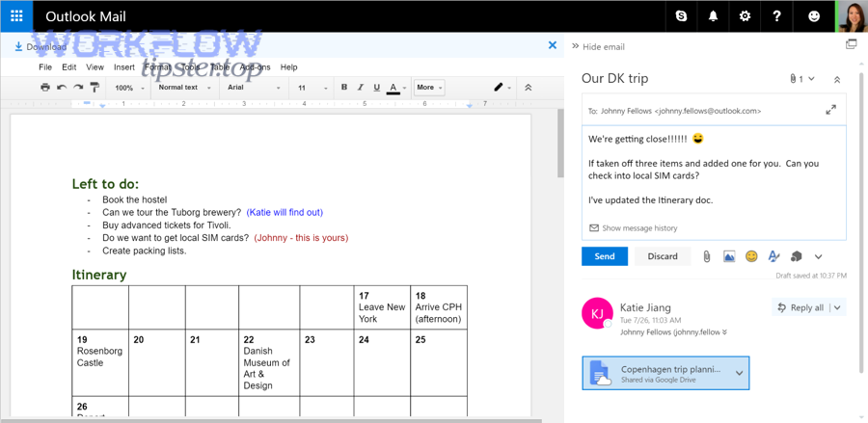
Task: Toggle italic formatting
Action: [x=361, y=88]
